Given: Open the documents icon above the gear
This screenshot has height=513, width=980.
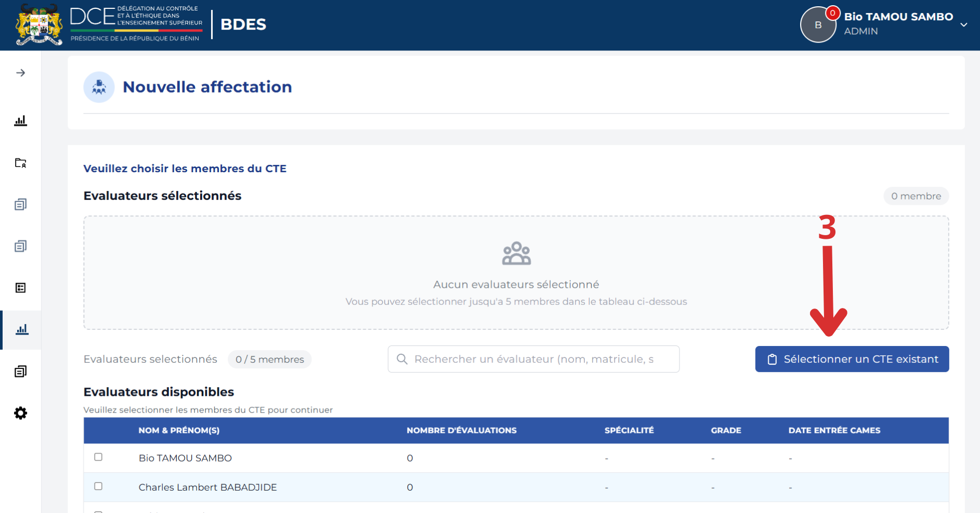Looking at the screenshot, I should (x=20, y=371).
